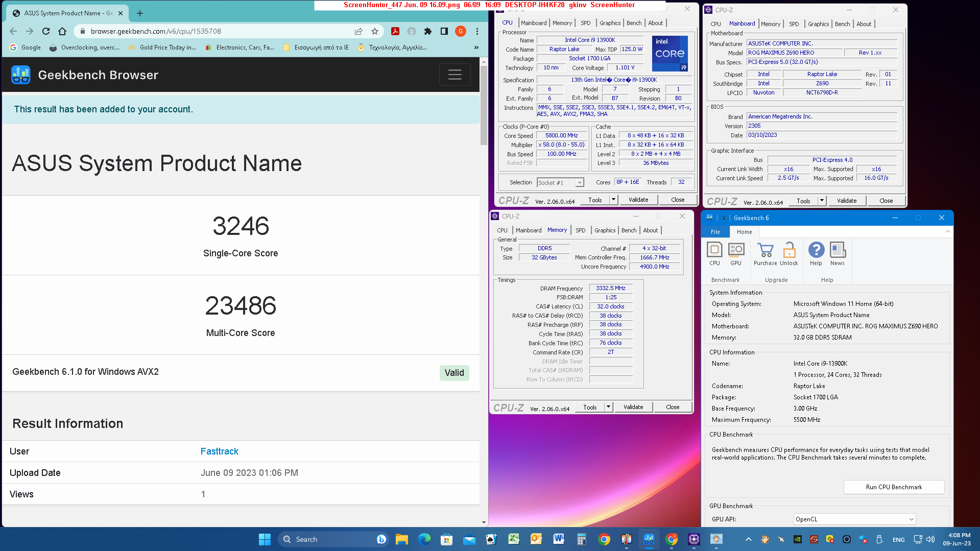This screenshot has width=980, height=551.
Task: Bookmark this page with the star icon
Action: pos(375,31)
